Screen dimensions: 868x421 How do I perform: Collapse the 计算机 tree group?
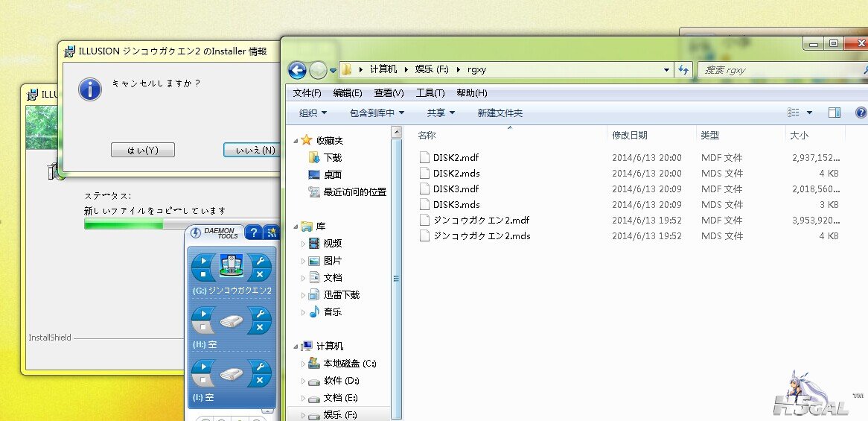[296, 346]
